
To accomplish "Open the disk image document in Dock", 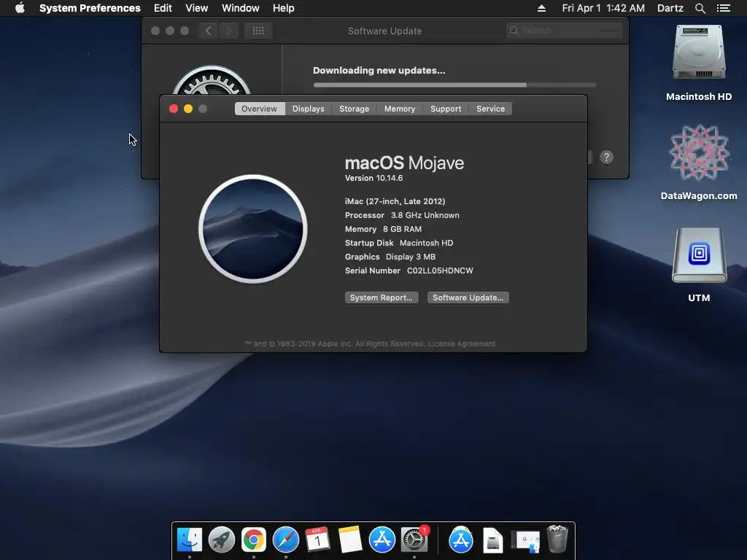I will [492, 540].
